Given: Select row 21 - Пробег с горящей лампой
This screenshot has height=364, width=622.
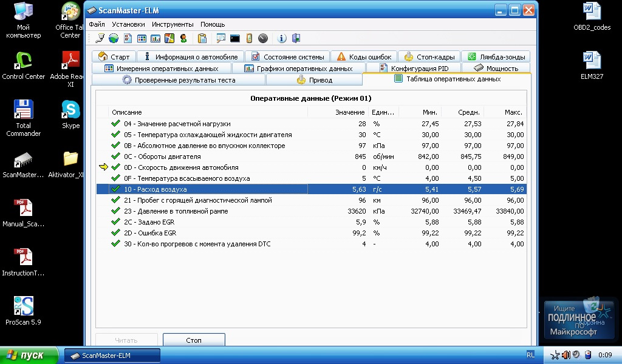Looking at the screenshot, I should (x=312, y=200).
